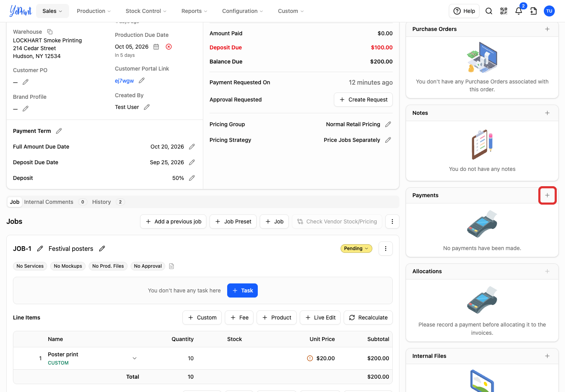This screenshot has height=392, width=565.
Task: Add a new Payment
Action: pos(547,195)
